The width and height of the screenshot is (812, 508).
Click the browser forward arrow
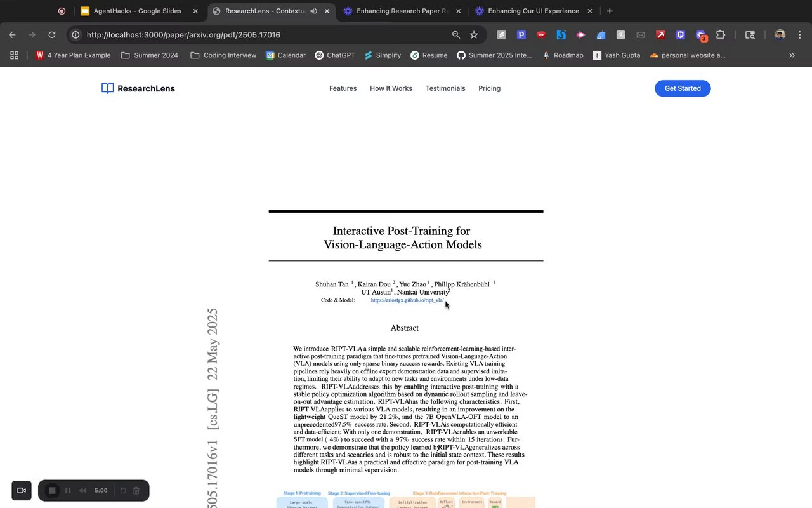tap(32, 35)
